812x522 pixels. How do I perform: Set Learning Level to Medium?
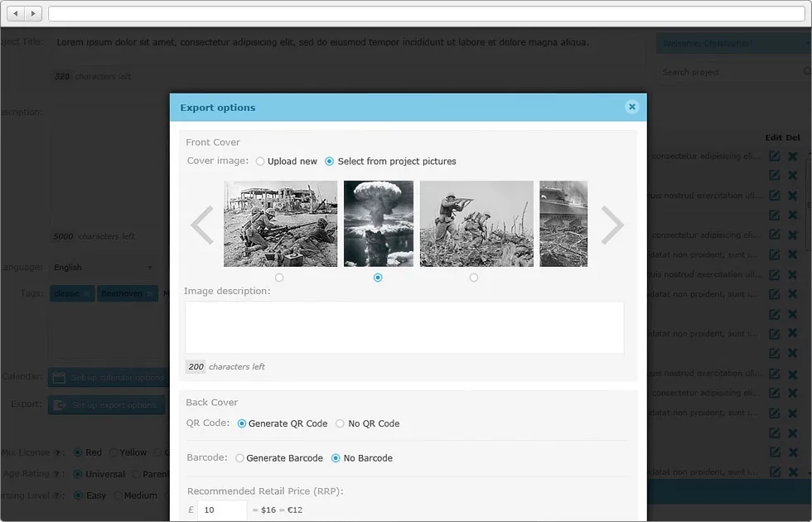pyautogui.click(x=118, y=495)
